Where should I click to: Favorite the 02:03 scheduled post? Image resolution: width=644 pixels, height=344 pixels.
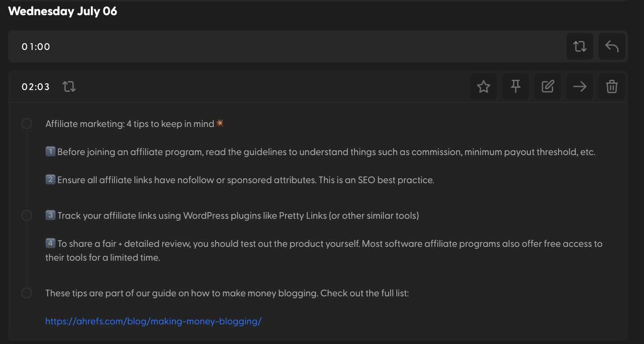pos(483,86)
